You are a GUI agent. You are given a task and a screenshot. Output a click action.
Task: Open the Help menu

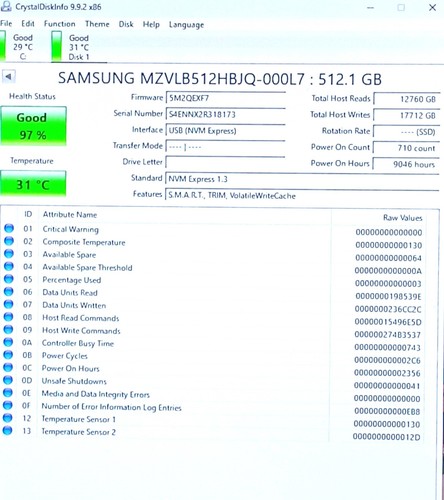click(x=151, y=25)
